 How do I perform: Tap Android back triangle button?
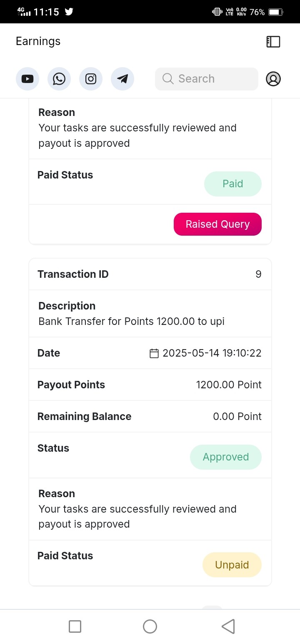(x=228, y=626)
